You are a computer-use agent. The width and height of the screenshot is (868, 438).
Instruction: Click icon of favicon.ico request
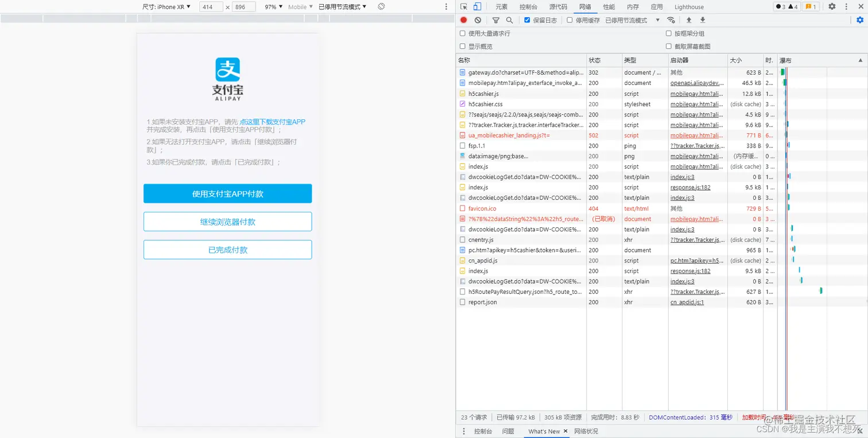click(462, 208)
